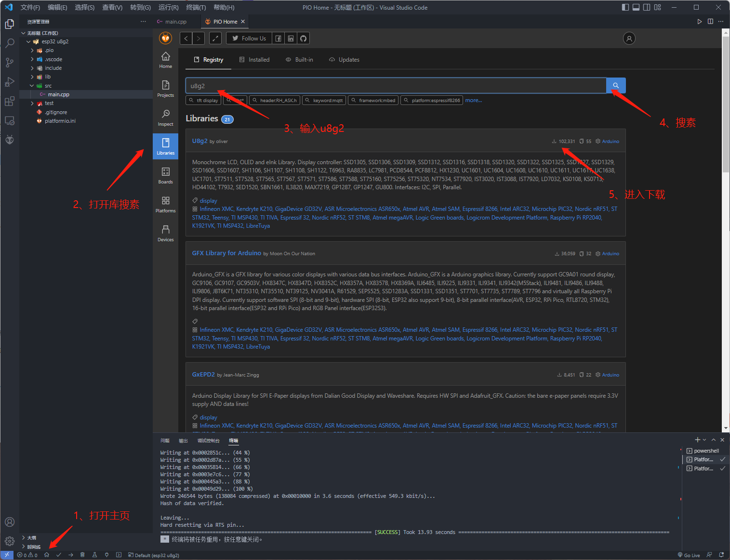Viewport: 730px width, 560px height.
Task: Click the PlatformIO Build checkmark in status bar
Action: (59, 555)
